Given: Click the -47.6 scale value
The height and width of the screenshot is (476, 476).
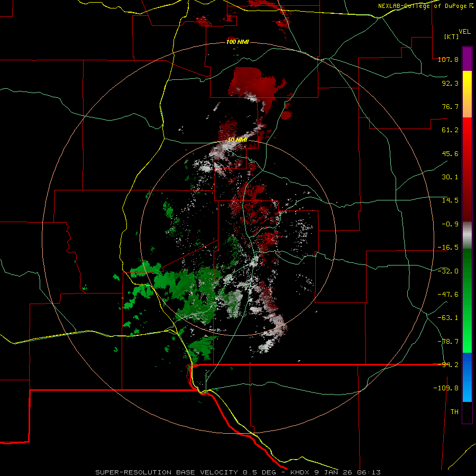Looking at the screenshot, I should [448, 295].
